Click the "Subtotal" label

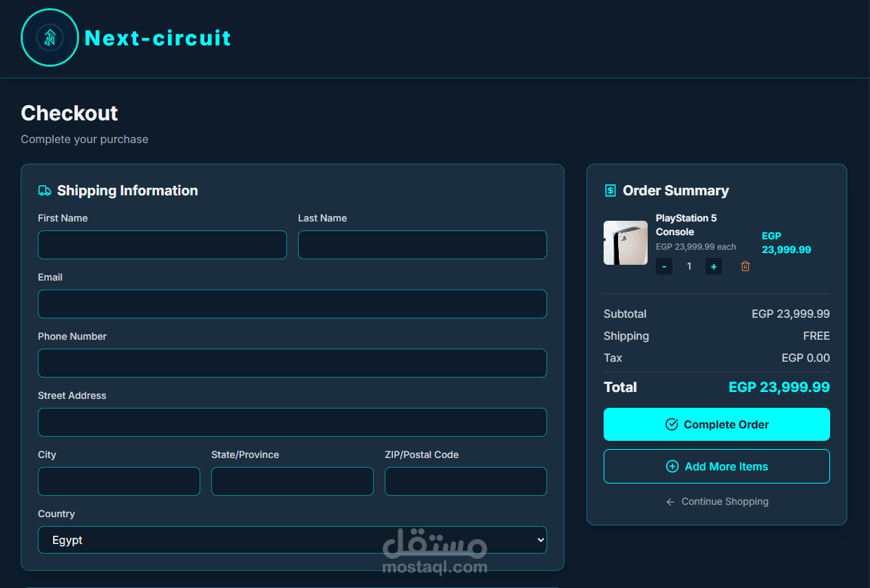(x=625, y=314)
